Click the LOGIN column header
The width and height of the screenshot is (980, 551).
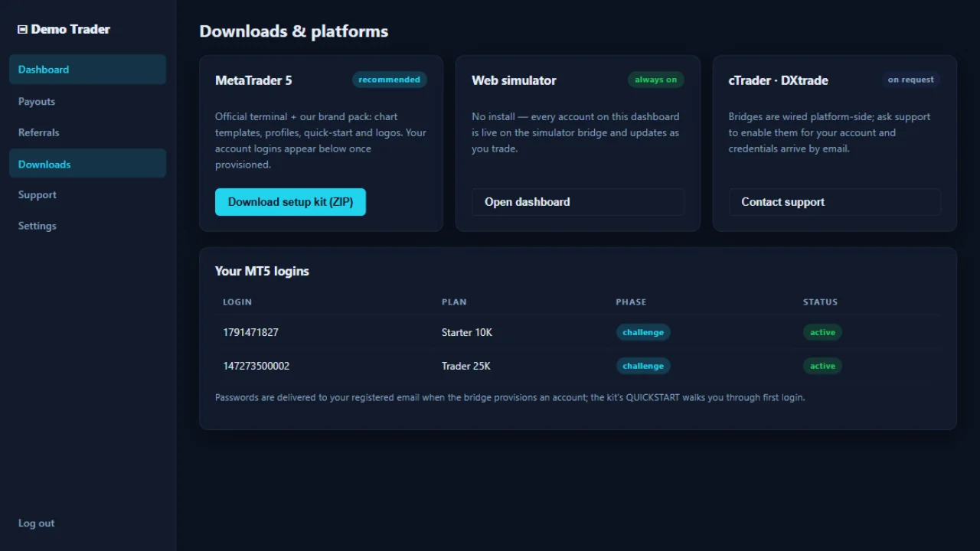pyautogui.click(x=237, y=302)
